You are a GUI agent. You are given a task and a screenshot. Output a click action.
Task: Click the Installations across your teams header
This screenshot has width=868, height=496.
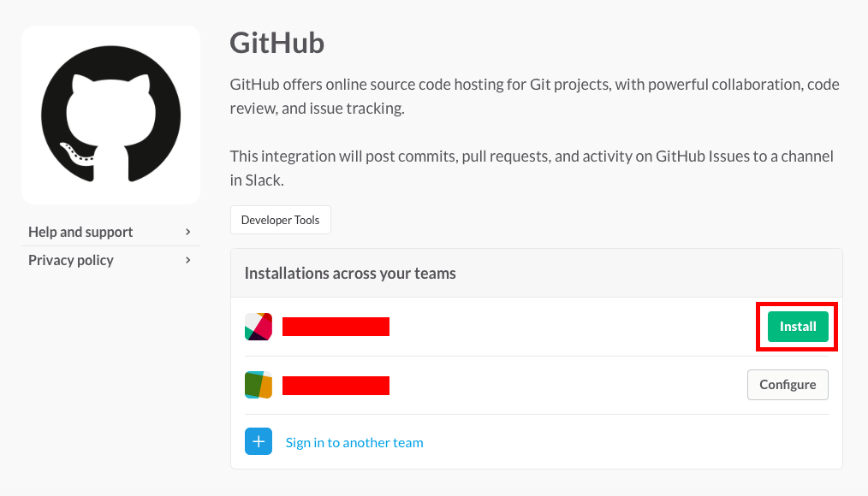(350, 273)
